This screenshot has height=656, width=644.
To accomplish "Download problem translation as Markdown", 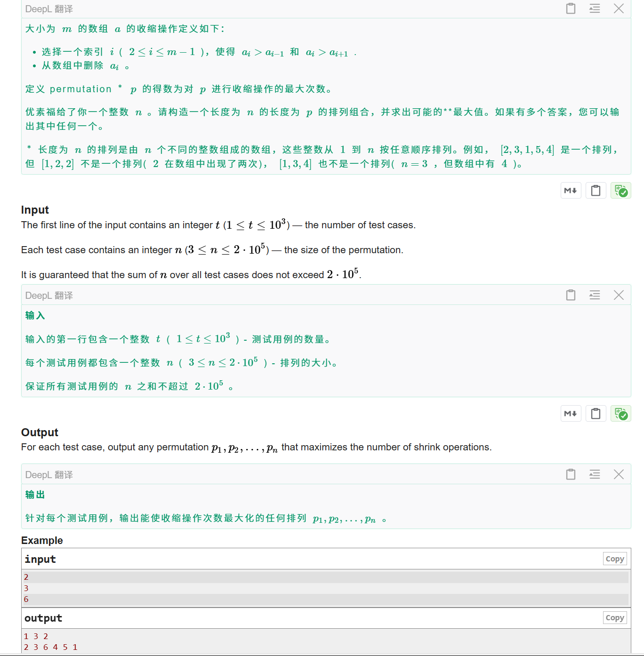I will pos(571,190).
